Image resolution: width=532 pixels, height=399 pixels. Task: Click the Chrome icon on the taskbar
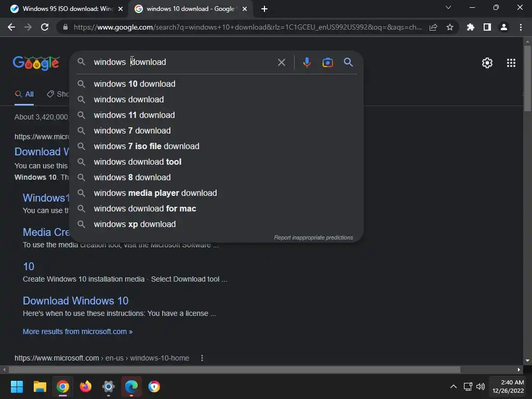pos(63,387)
